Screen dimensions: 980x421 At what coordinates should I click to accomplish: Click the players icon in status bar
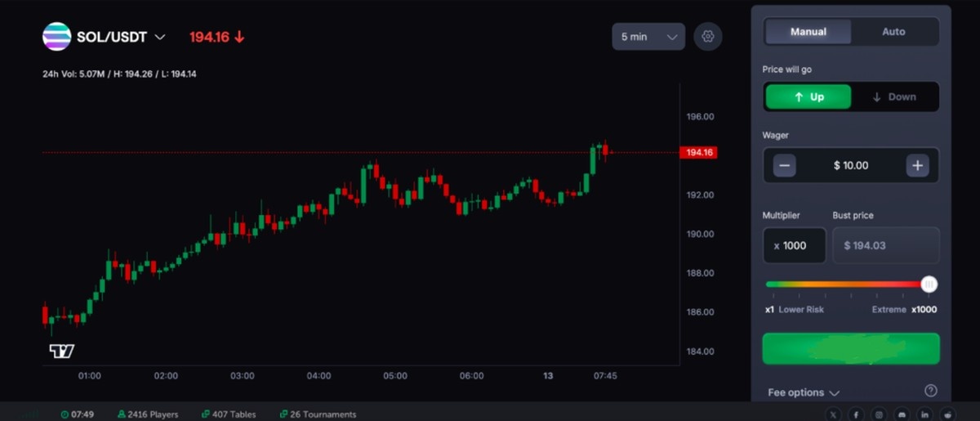pyautogui.click(x=122, y=414)
